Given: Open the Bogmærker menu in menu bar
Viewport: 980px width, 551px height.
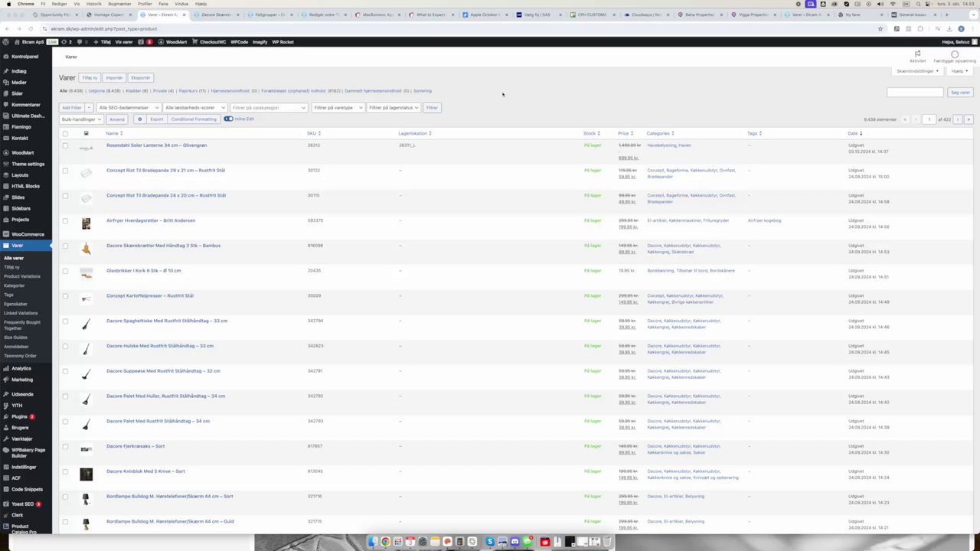Looking at the screenshot, I should [119, 4].
